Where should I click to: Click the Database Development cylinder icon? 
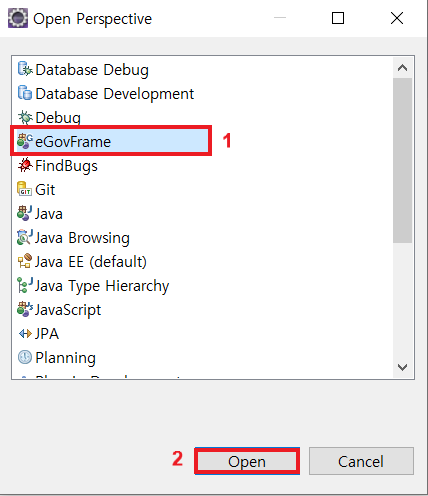coord(25,93)
